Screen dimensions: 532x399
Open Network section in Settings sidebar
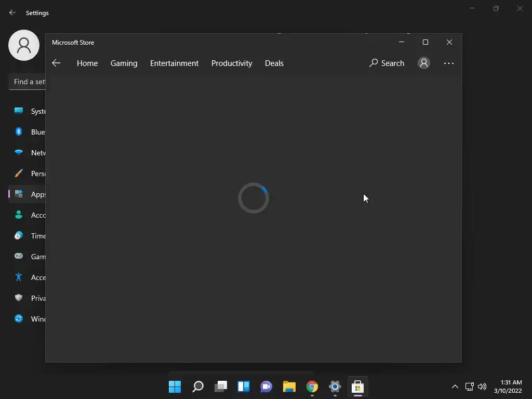point(27,152)
